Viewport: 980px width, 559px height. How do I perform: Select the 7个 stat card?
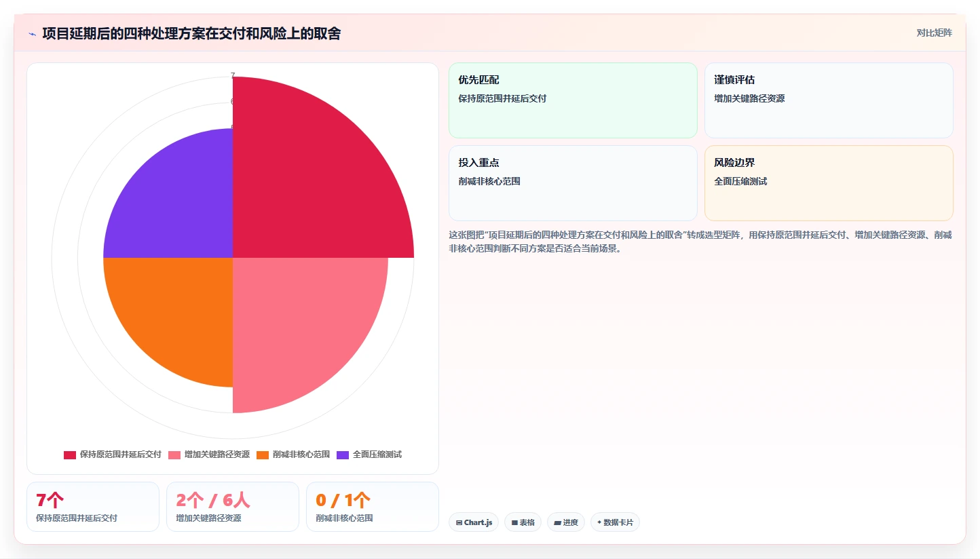pyautogui.click(x=93, y=507)
